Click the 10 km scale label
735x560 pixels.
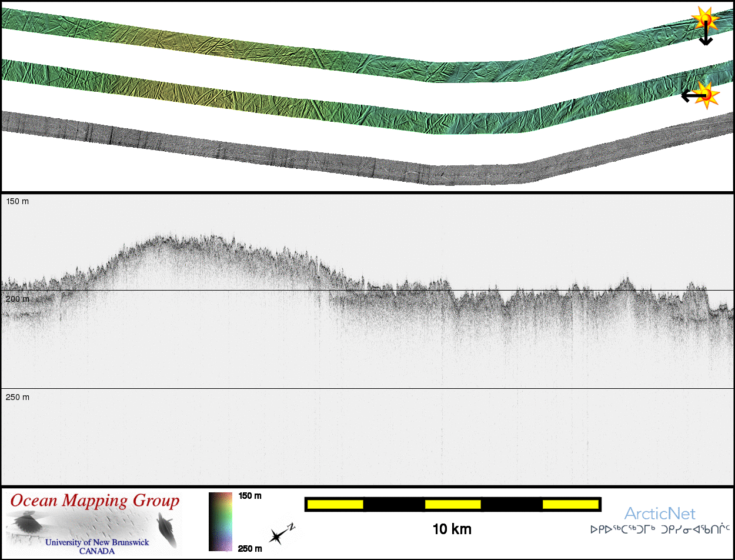[452, 529]
